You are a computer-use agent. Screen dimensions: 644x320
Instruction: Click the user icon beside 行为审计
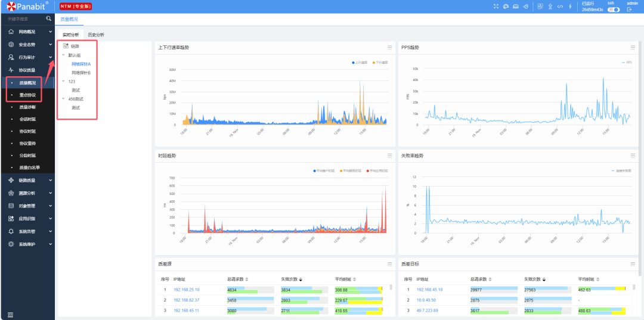tap(11, 57)
